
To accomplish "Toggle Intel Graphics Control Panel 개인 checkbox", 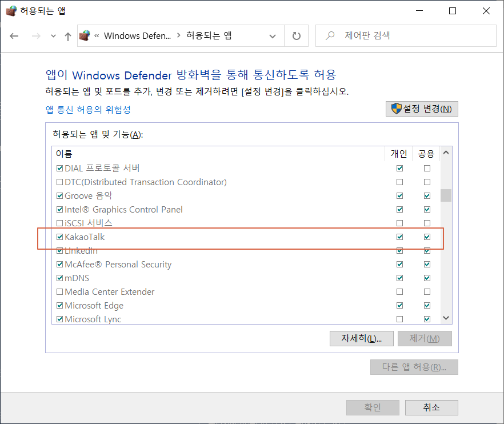I will pos(399,209).
